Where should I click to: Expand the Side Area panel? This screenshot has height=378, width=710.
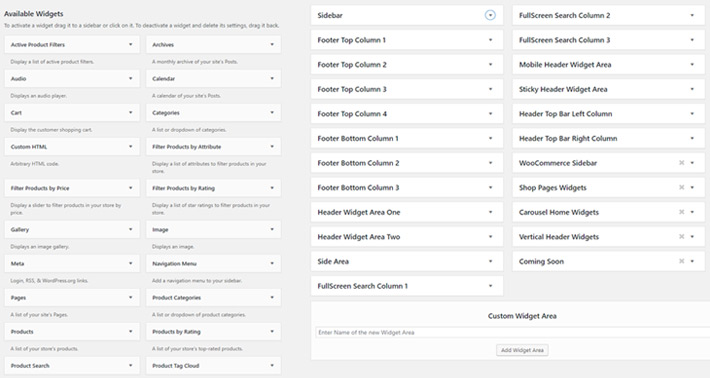click(x=490, y=261)
